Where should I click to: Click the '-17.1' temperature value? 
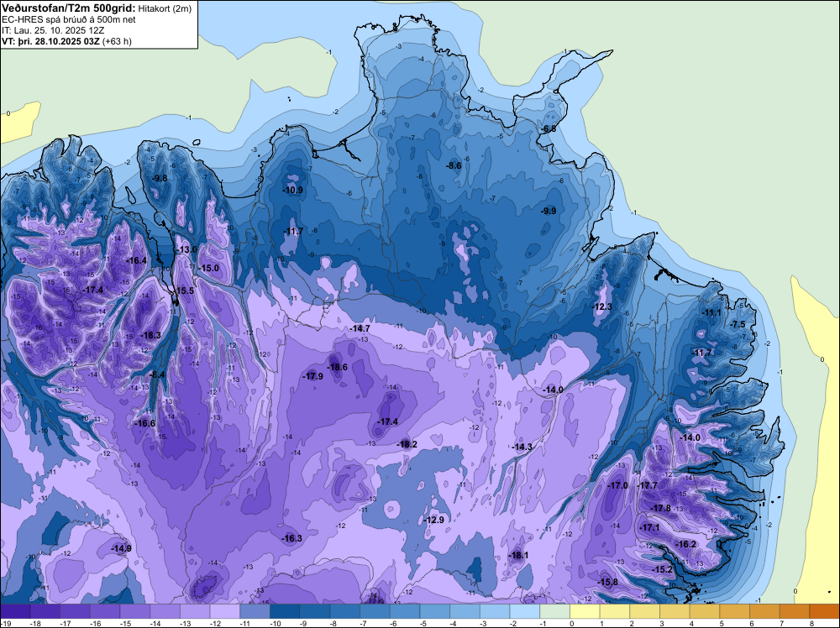pos(650,527)
